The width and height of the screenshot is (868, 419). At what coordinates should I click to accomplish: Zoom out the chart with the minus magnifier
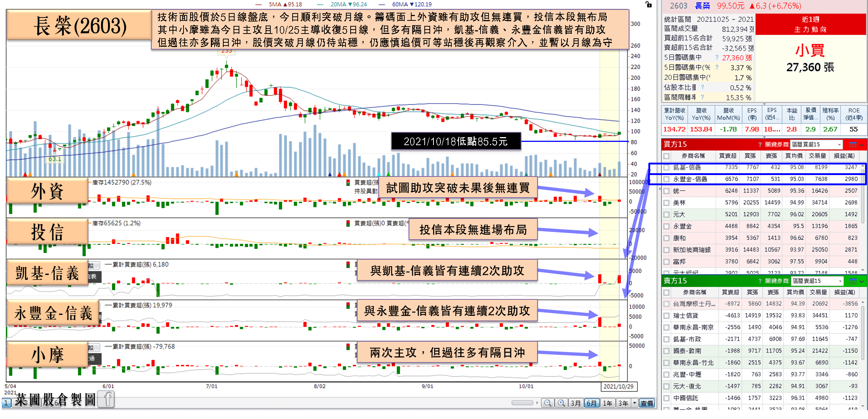pyautogui.click(x=547, y=403)
